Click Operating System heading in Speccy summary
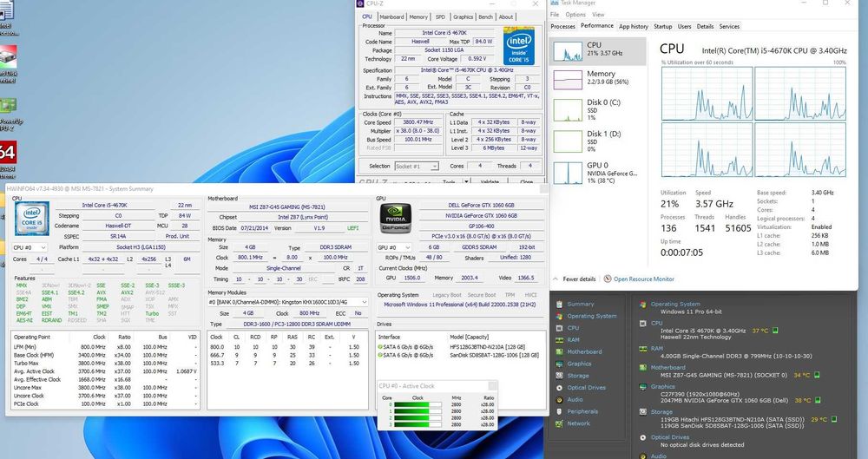868x459 pixels. pyautogui.click(x=674, y=304)
